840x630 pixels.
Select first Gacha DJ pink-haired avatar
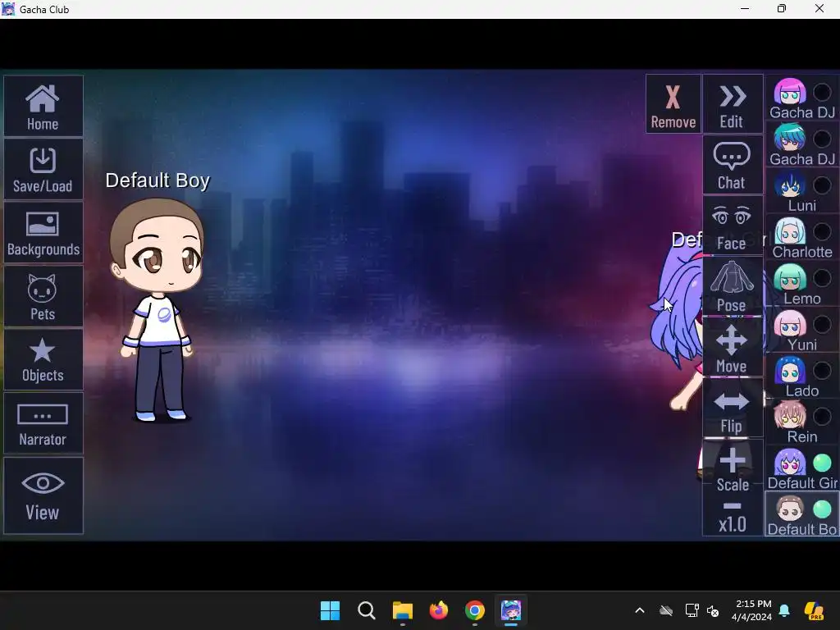click(790, 92)
